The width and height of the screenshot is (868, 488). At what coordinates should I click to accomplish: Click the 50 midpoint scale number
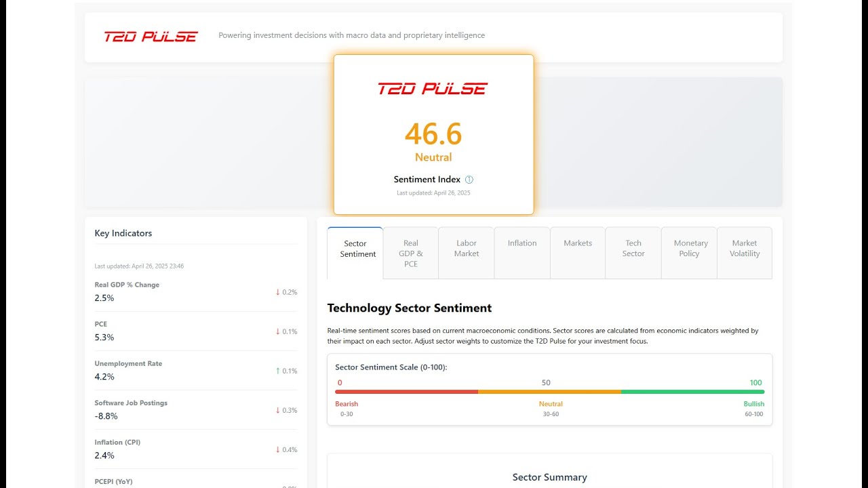click(546, 383)
